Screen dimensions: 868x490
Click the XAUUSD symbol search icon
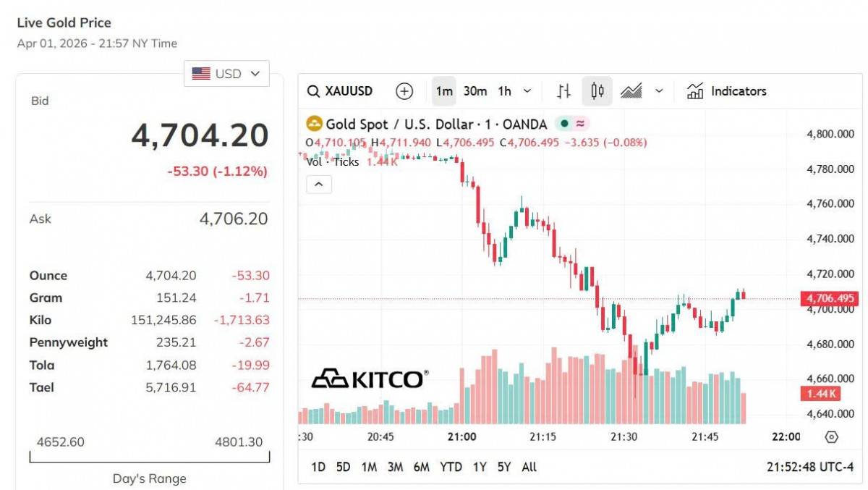tap(313, 91)
